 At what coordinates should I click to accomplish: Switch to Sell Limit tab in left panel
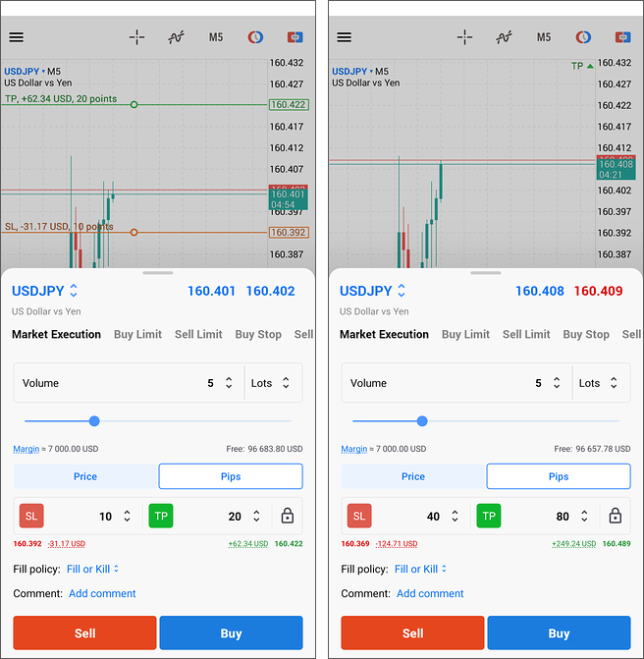pos(198,334)
